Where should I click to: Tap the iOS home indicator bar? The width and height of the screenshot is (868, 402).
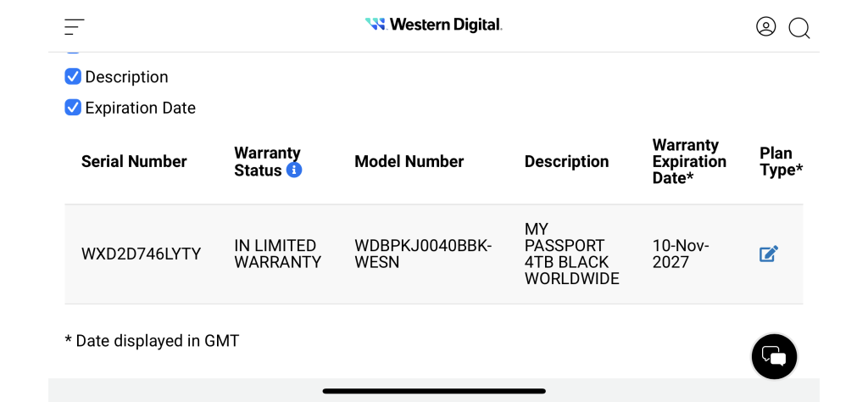434,391
